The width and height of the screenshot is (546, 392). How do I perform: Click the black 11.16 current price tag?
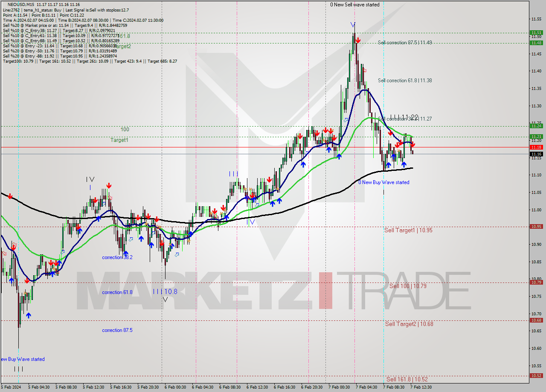pyautogui.click(x=536, y=154)
